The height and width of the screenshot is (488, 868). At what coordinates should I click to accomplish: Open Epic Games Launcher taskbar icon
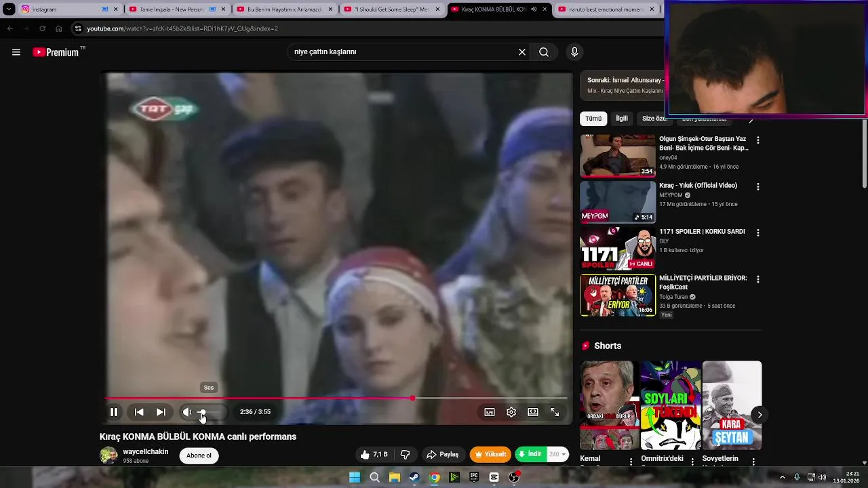474,477
